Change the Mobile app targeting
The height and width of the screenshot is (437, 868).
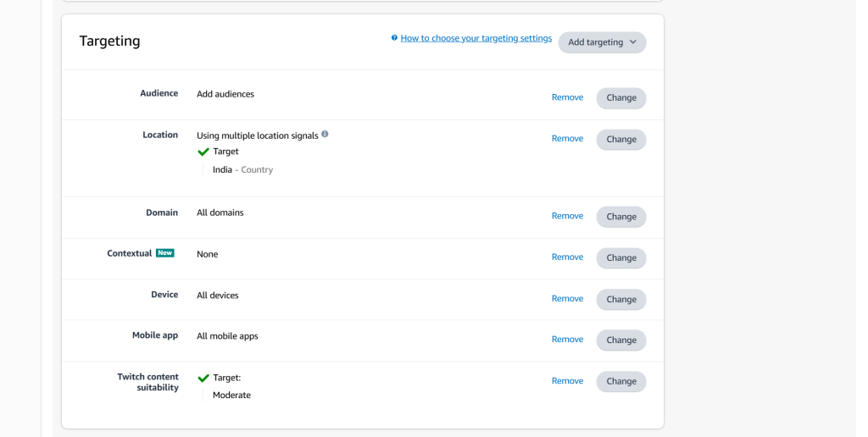point(621,340)
